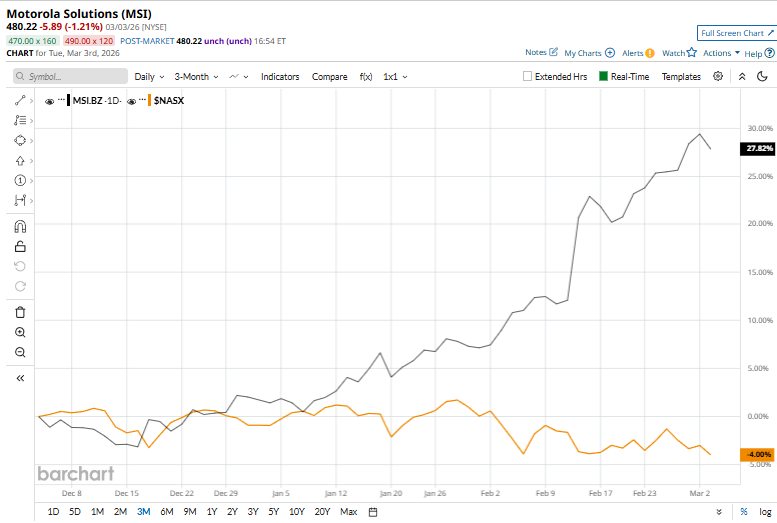
Task: Zoom in using the magnifier plus icon
Action: pyautogui.click(x=20, y=332)
